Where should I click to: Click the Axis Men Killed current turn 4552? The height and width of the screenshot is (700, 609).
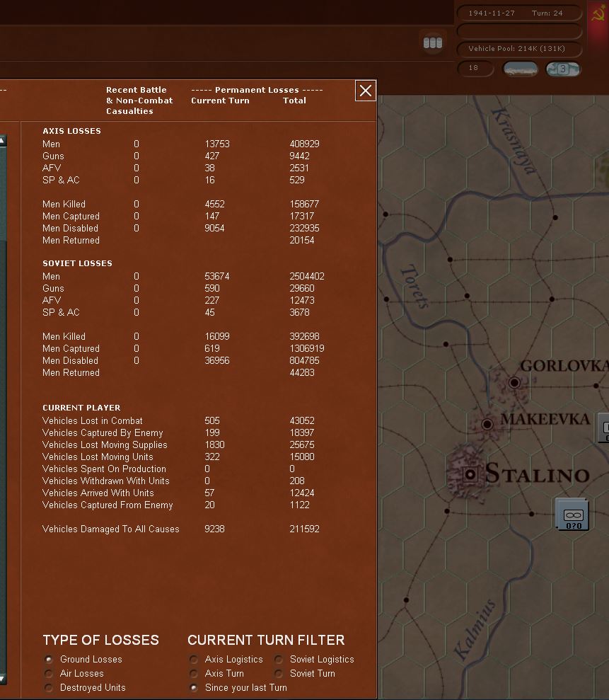(214, 205)
